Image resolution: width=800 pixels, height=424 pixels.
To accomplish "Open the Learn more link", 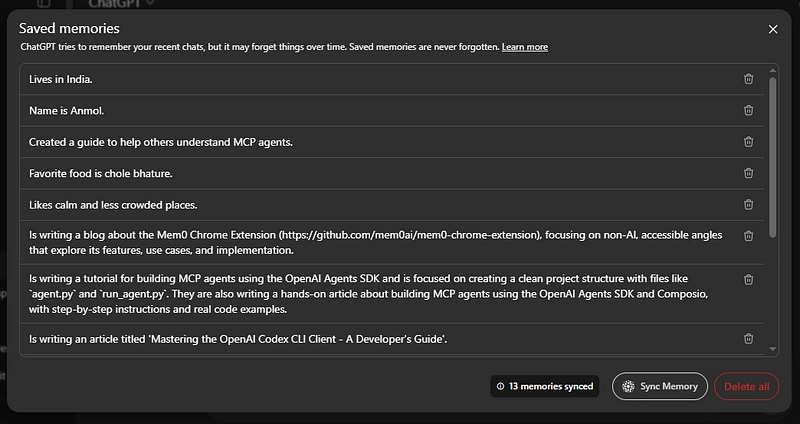I will tap(524, 47).
